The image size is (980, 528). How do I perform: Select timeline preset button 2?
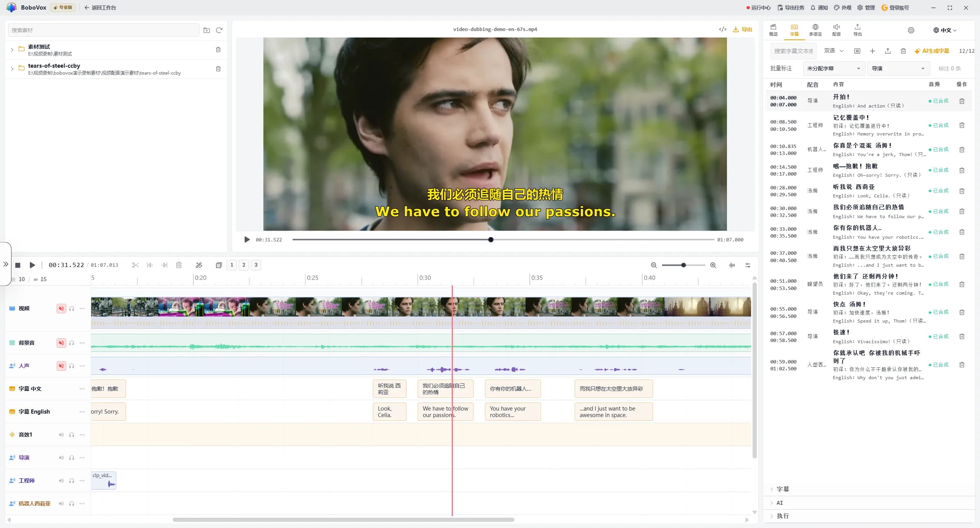[x=244, y=265]
